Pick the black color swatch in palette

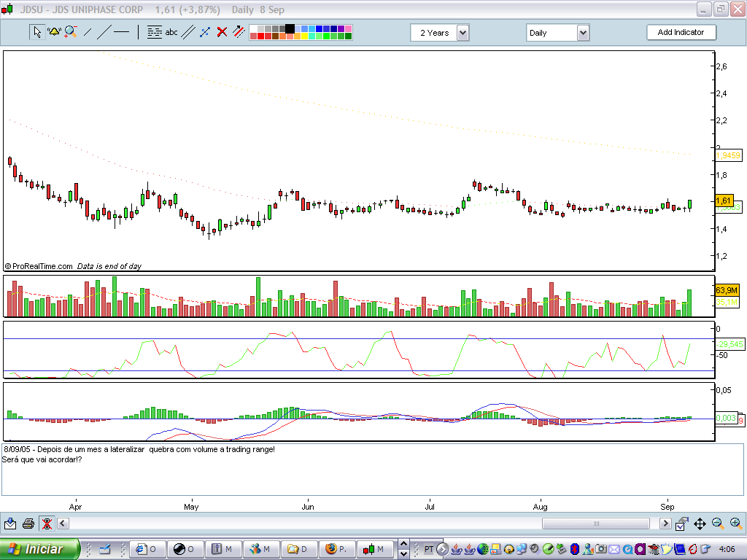(290, 28)
